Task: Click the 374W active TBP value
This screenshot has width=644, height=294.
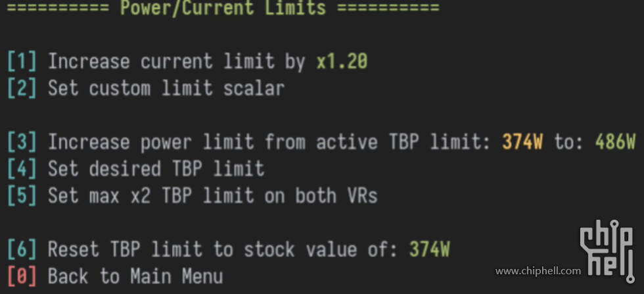Action: pos(522,142)
